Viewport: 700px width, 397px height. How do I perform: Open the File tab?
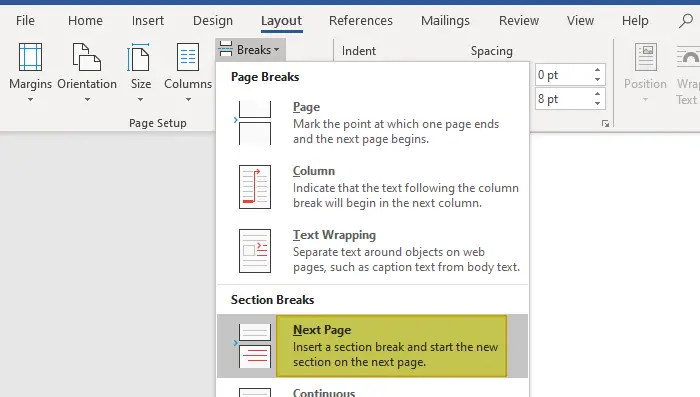[25, 21]
